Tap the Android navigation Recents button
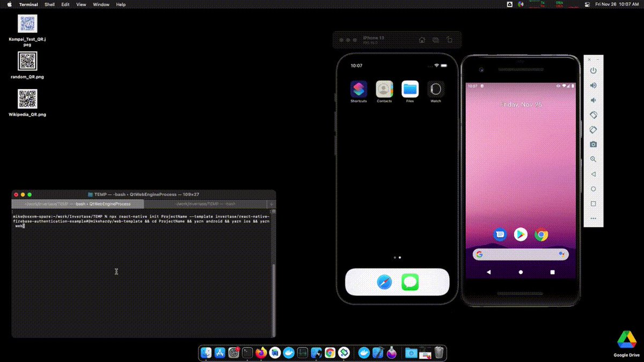This screenshot has width=644, height=362. (553, 272)
